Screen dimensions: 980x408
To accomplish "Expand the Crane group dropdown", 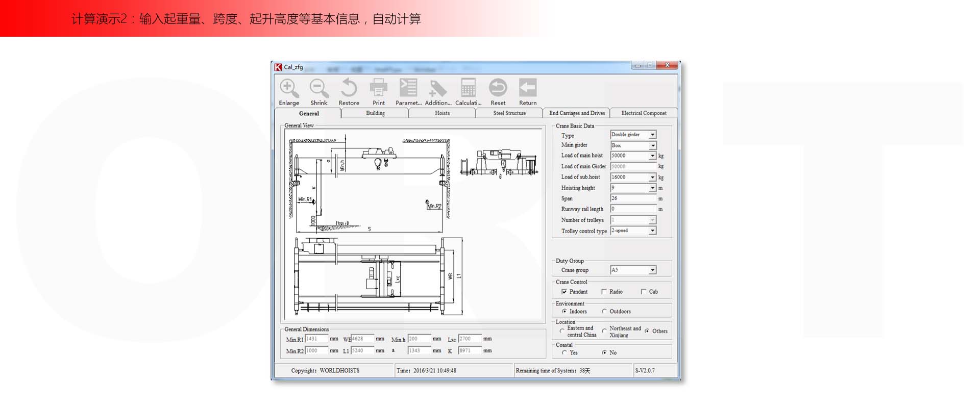I will pos(652,270).
